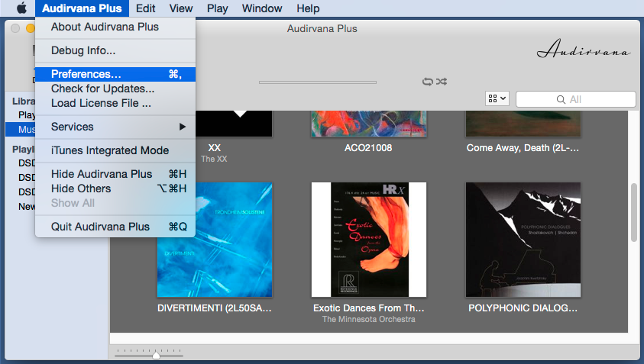Select Preferences… in the menu
Image resolution: width=644 pixels, height=364 pixels.
(x=115, y=74)
